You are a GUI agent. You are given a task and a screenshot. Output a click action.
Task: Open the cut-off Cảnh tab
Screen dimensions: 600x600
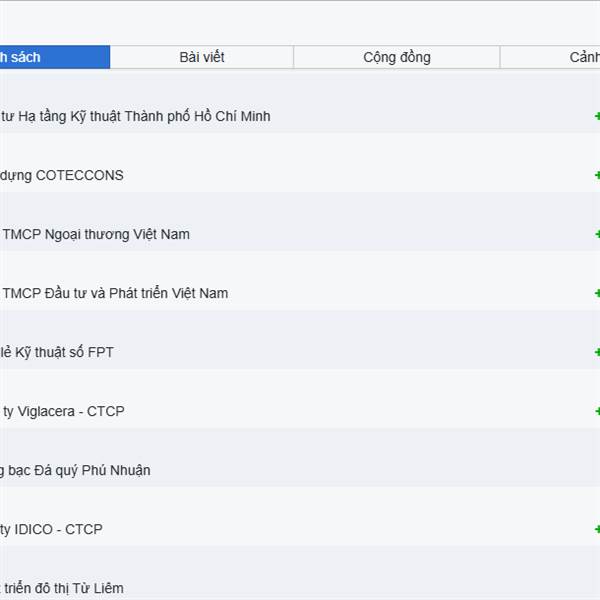pyautogui.click(x=550, y=57)
